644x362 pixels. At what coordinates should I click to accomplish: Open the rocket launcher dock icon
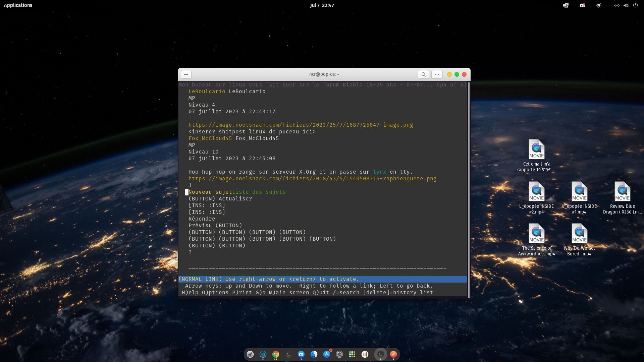point(250,354)
